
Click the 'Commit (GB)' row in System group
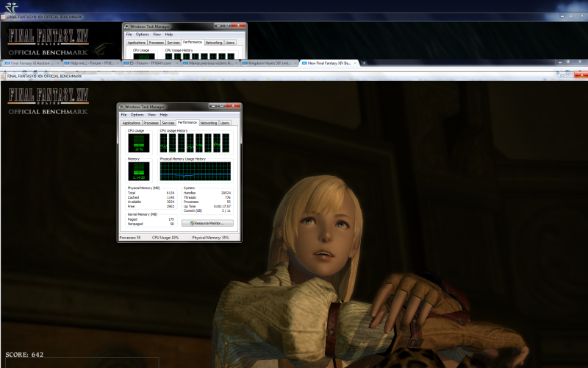207,210
